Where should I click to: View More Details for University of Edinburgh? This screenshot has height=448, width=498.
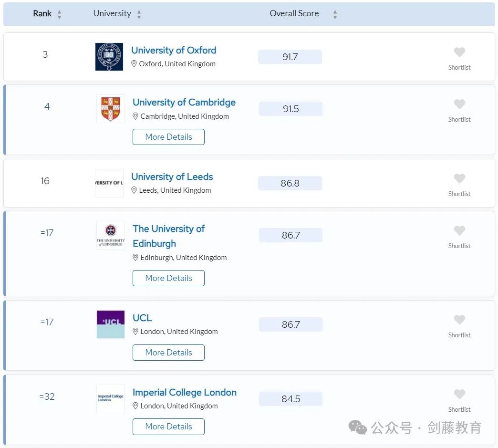(169, 278)
